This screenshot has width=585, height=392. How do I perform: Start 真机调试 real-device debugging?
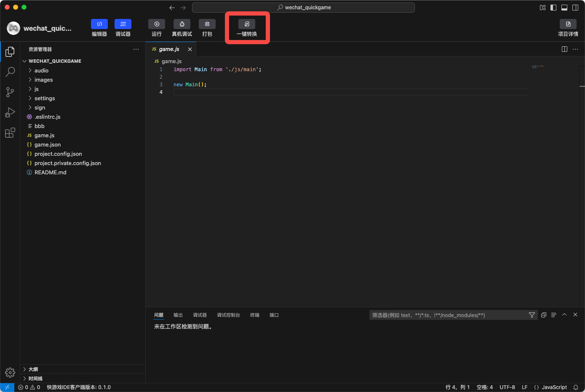182,24
